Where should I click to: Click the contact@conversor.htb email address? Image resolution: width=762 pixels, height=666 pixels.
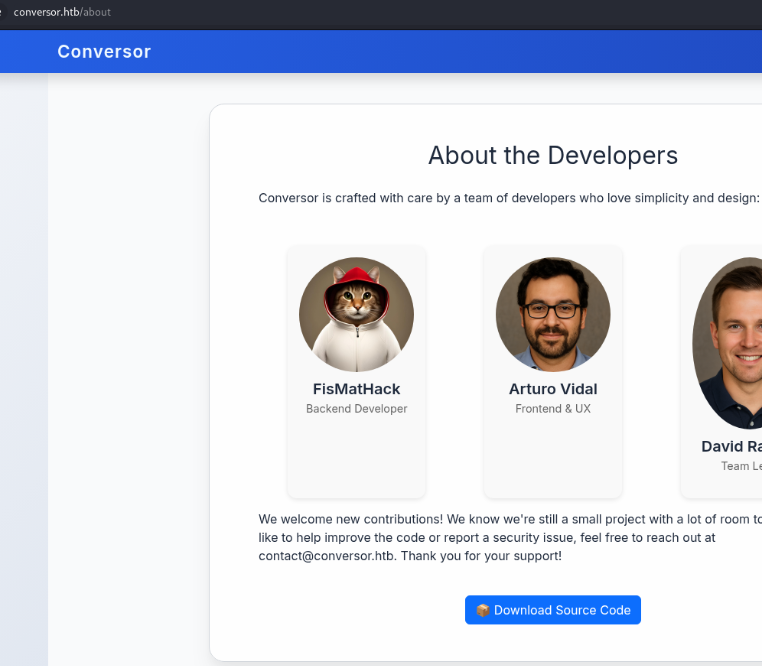327,555
